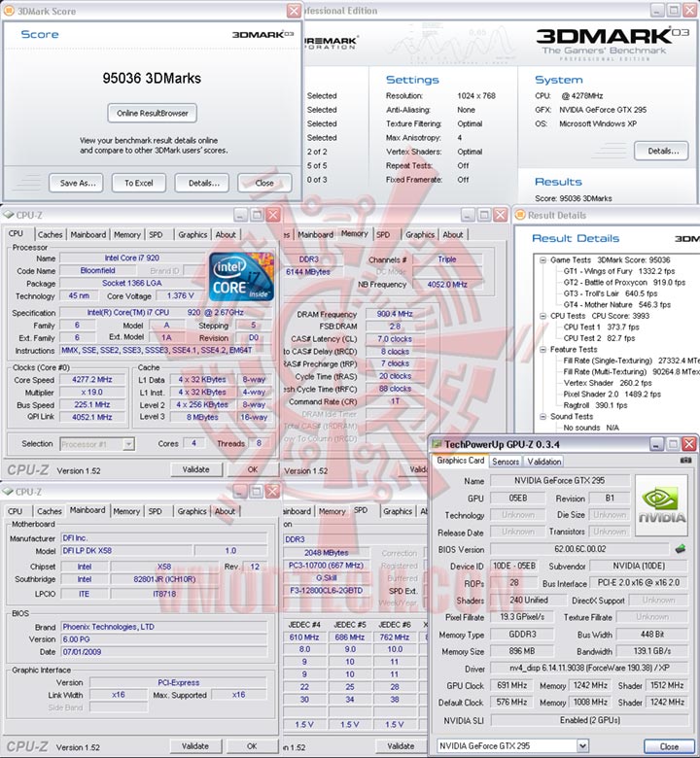
Task: Click the Memory Size value 896 MB
Action: click(x=521, y=651)
